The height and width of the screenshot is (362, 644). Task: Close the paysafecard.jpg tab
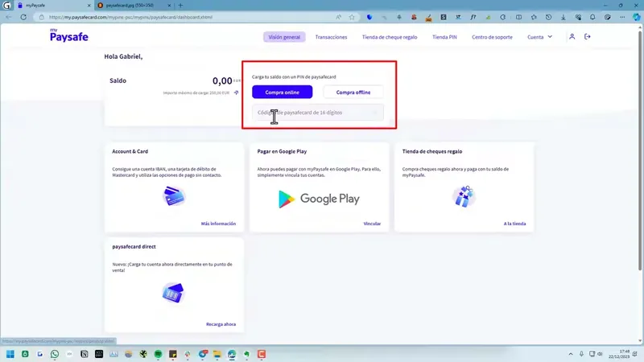169,6
